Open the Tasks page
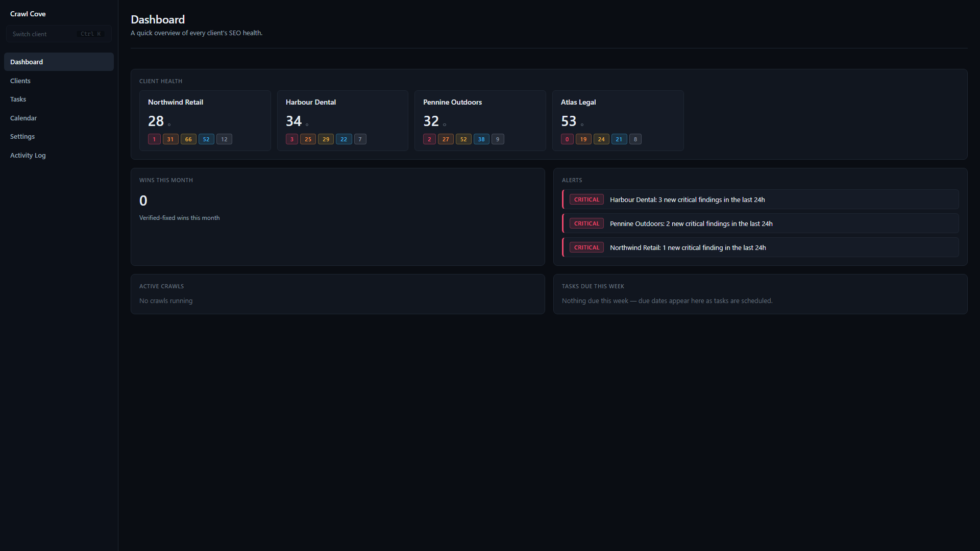The height and width of the screenshot is (551, 980). pyautogui.click(x=59, y=99)
